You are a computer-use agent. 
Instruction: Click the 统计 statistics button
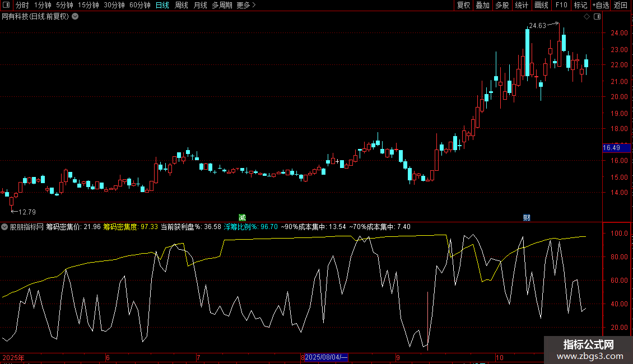click(x=522, y=5)
